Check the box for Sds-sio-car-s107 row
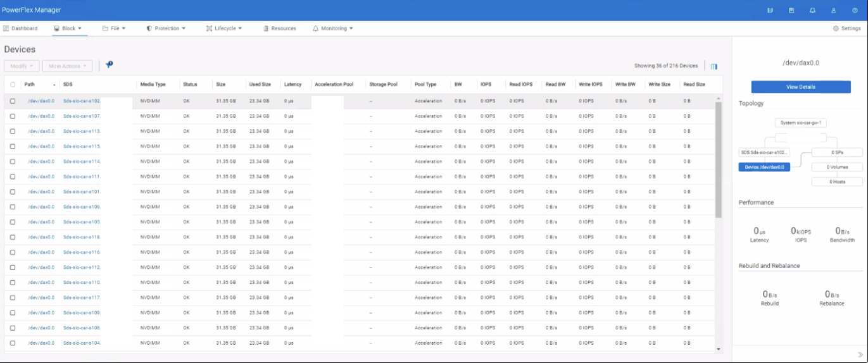The image size is (868, 363). point(13,116)
